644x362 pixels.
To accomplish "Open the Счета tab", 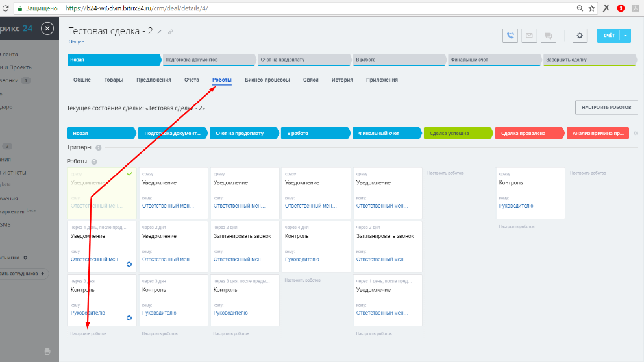I will (x=192, y=80).
